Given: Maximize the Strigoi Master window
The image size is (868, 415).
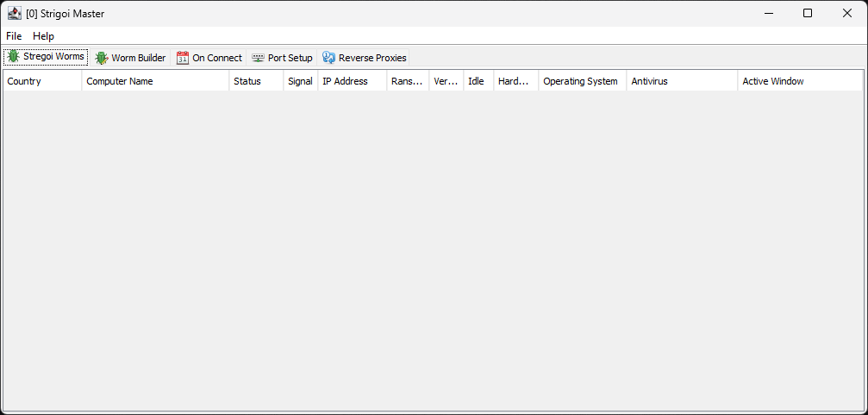Looking at the screenshot, I should tap(808, 13).
